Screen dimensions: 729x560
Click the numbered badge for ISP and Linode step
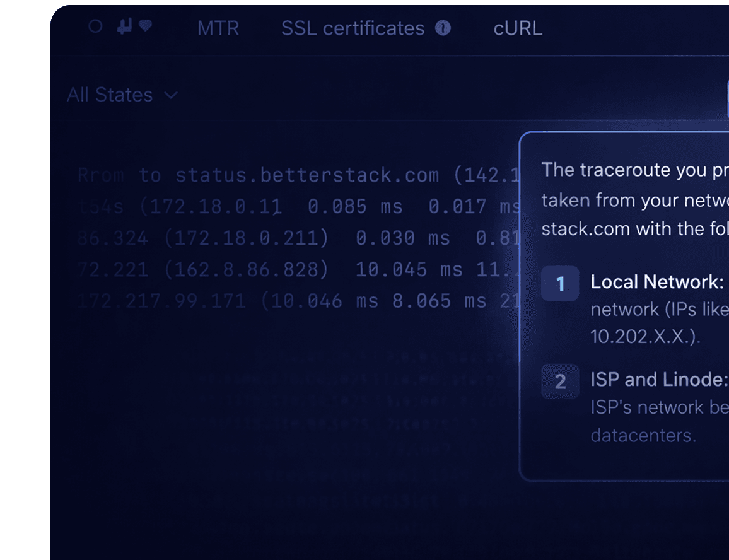560,382
